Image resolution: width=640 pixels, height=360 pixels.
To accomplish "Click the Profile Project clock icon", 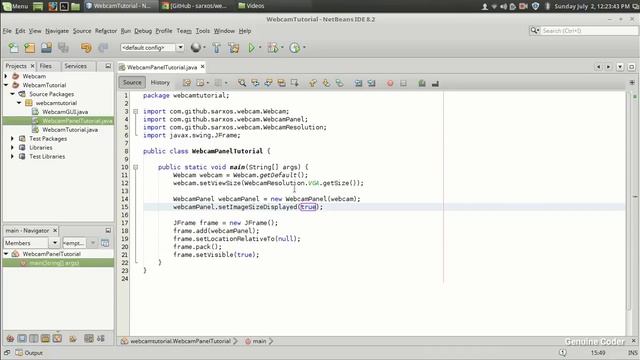I will [x=295, y=48].
